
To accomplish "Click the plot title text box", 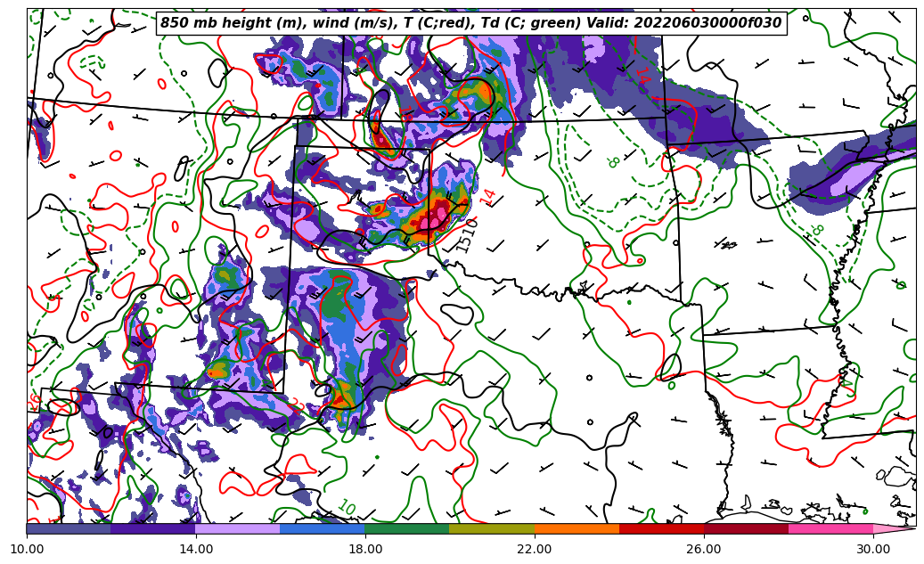I will 470,23.
